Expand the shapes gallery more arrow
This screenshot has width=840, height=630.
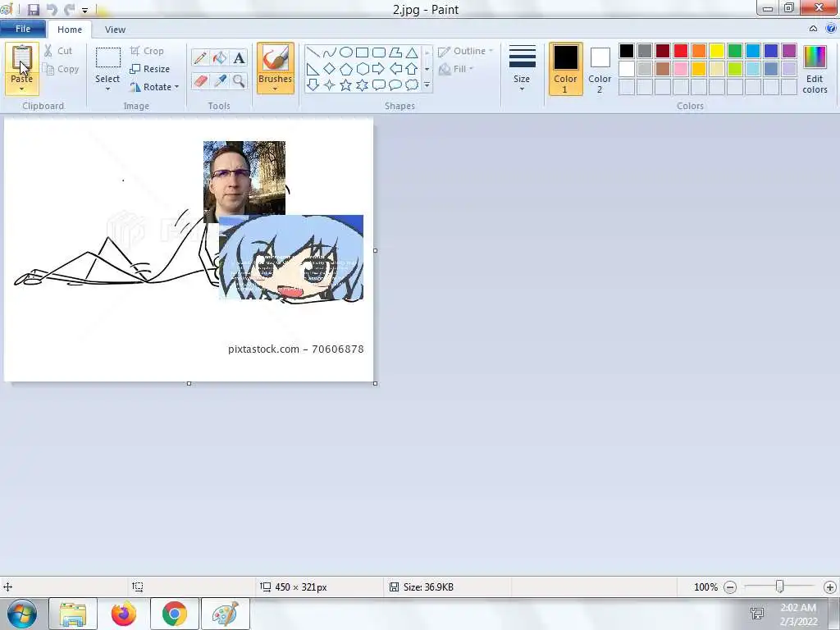coord(427,85)
